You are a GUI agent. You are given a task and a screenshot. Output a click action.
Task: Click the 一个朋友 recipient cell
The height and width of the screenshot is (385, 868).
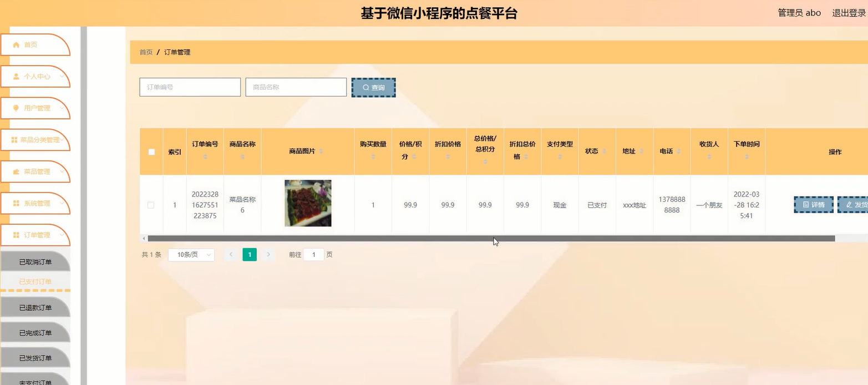point(709,205)
